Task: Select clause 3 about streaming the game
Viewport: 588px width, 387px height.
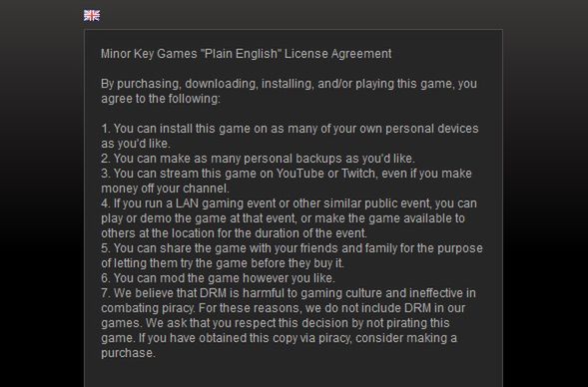Action: coord(287,181)
